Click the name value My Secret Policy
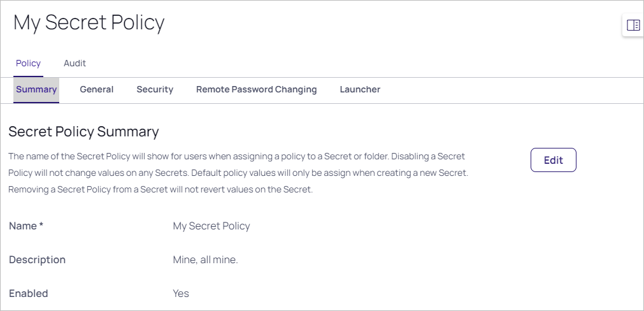The width and height of the screenshot is (644, 311). (211, 226)
